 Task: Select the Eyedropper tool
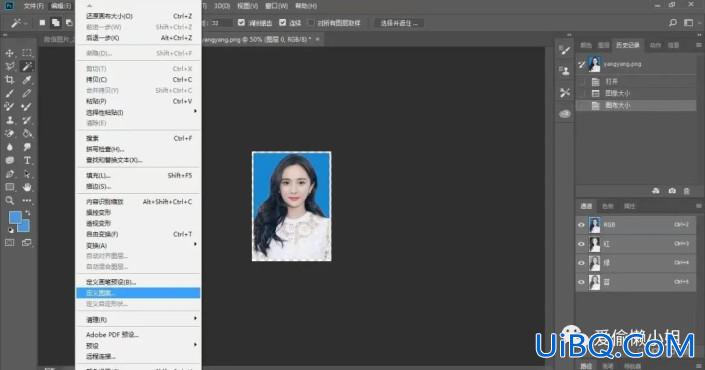coord(27,80)
